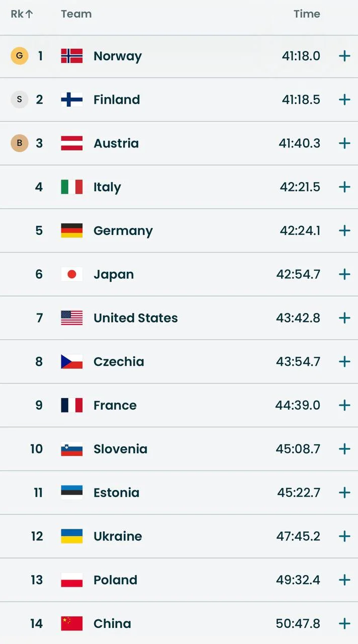
Task: Expand Poland's result details
Action: click(x=344, y=580)
